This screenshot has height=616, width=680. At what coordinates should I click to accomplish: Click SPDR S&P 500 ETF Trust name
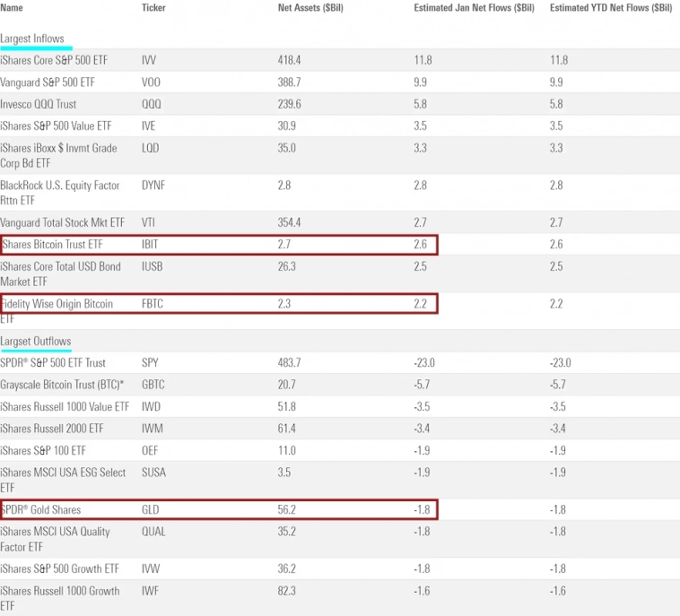(53, 363)
